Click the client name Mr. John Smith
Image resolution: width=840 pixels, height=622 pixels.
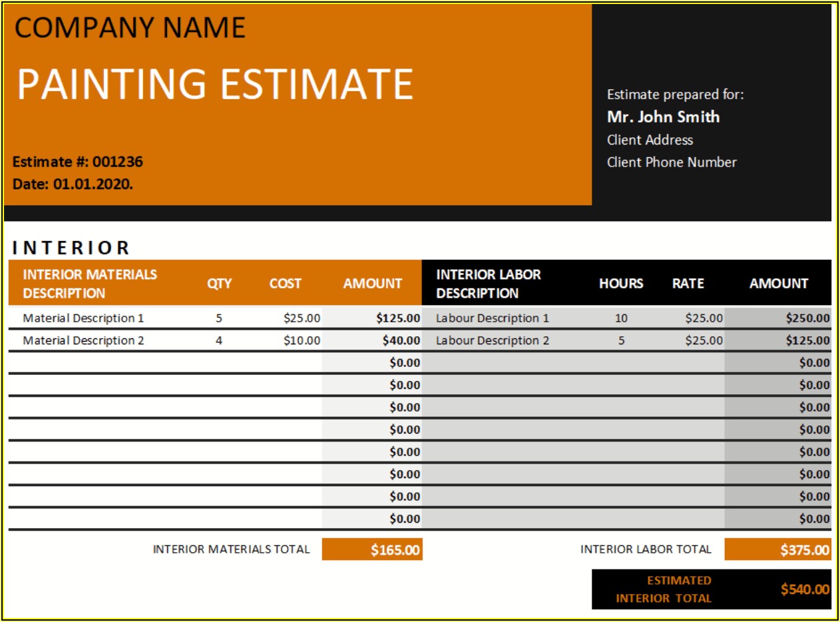click(663, 117)
